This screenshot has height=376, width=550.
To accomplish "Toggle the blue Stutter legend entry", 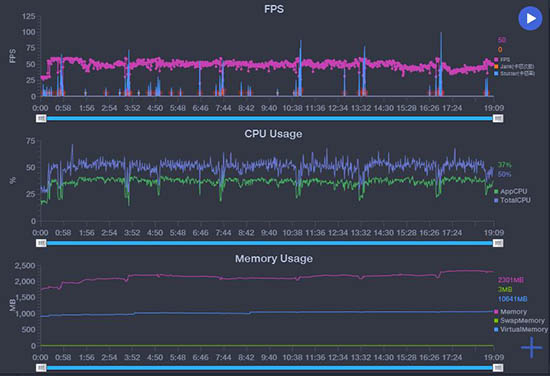I will point(514,73).
